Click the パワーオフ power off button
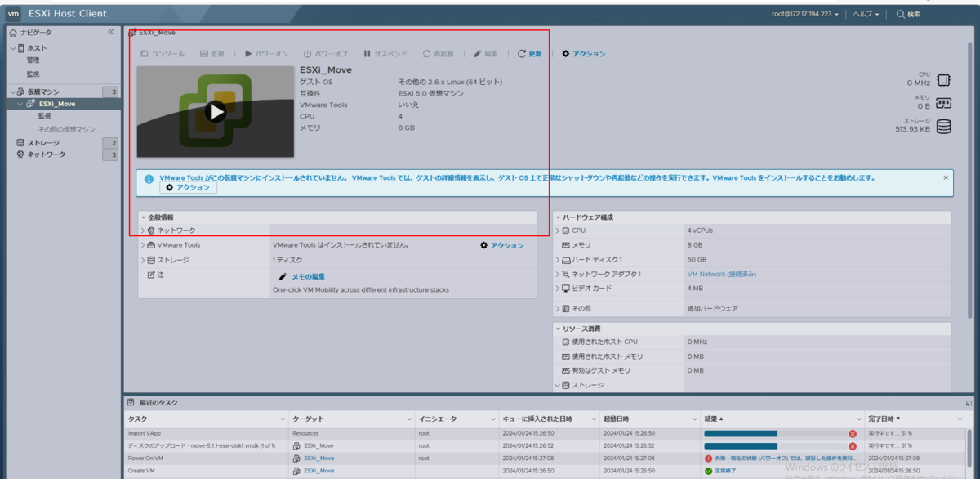Screen dimensions: 980x479 (x=326, y=54)
